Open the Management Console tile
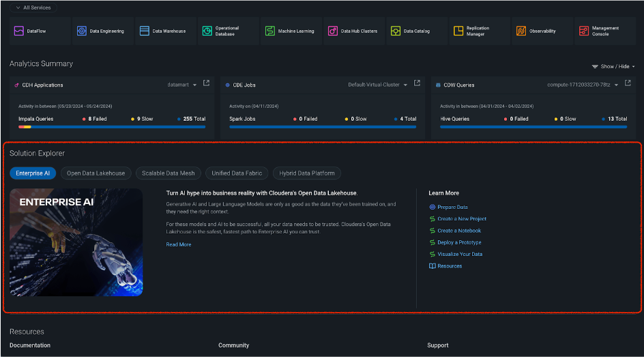The height and width of the screenshot is (357, 644). tap(604, 31)
